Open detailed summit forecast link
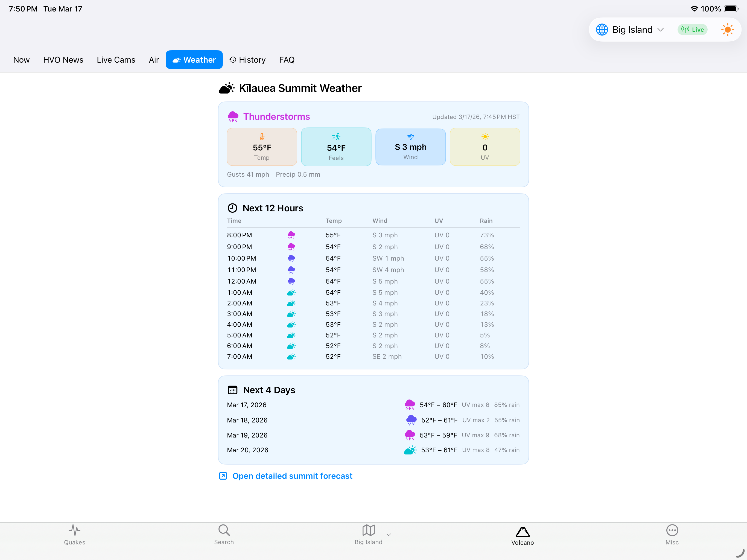 (292, 476)
